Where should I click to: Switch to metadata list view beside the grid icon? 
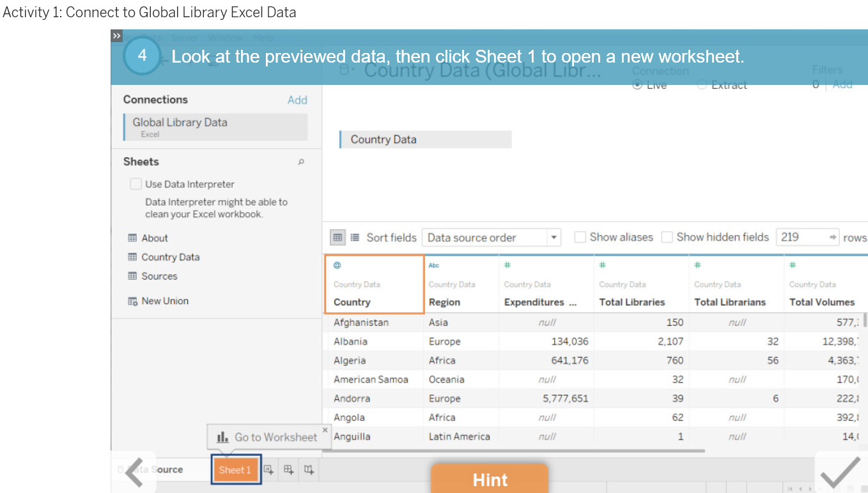(355, 237)
